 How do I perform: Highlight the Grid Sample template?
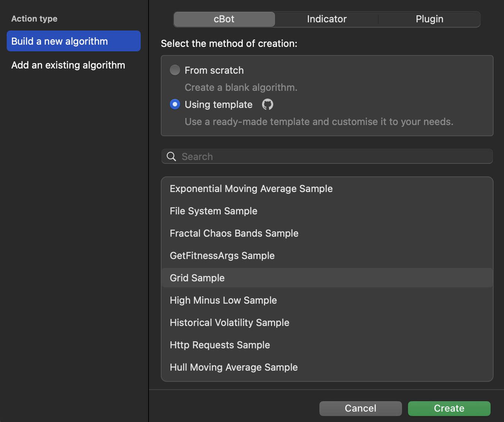(x=197, y=278)
